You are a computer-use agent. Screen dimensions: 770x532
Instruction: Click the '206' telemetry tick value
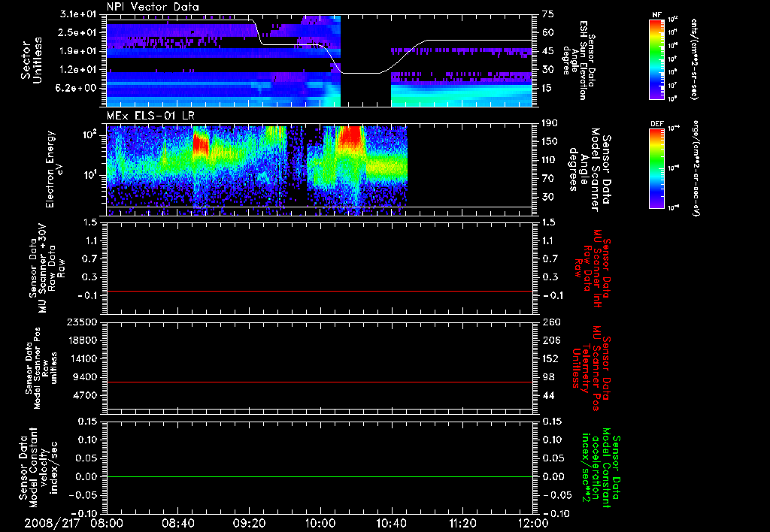(550, 340)
